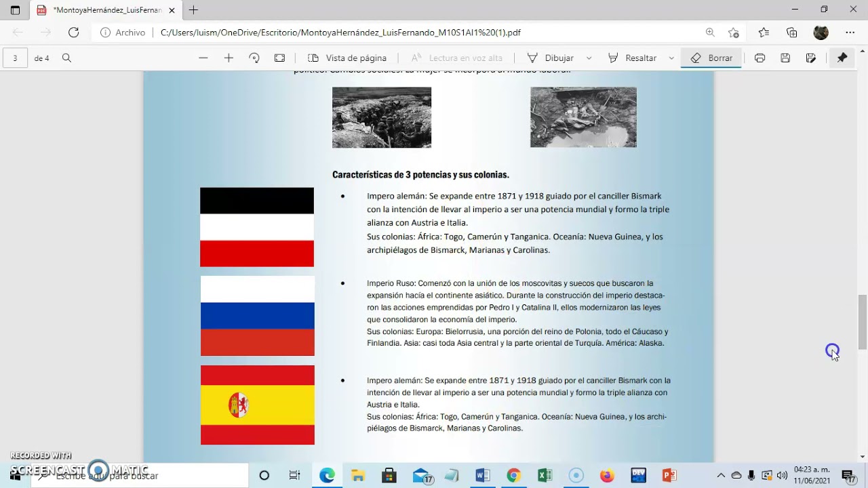Viewport: 868px width, 488px height.
Task: Open the user profile avatar
Action: (821, 32)
